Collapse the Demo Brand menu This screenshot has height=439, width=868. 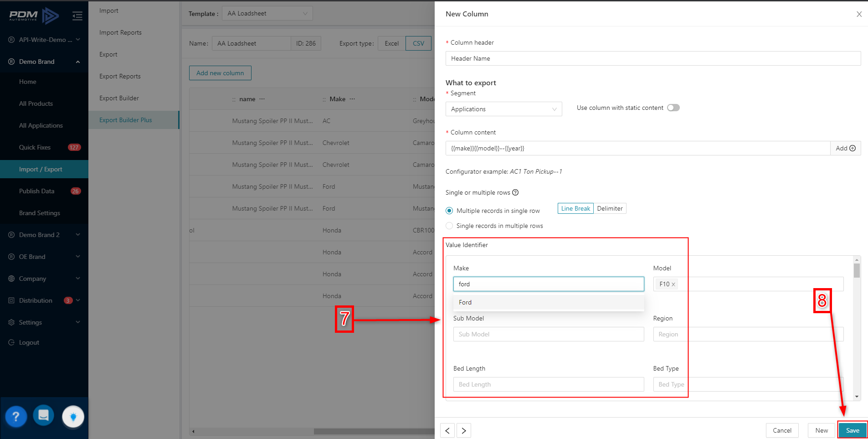[x=78, y=62]
